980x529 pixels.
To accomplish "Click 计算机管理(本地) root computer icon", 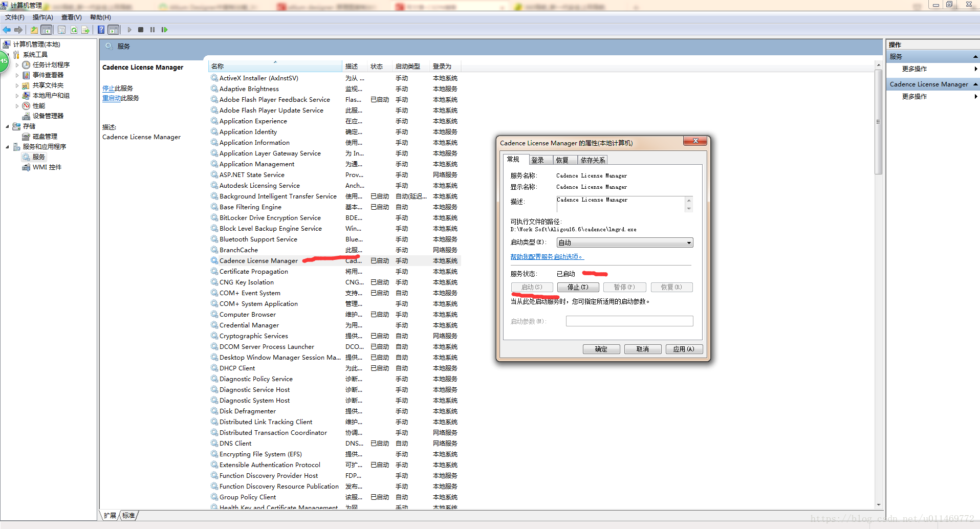I will coord(7,45).
